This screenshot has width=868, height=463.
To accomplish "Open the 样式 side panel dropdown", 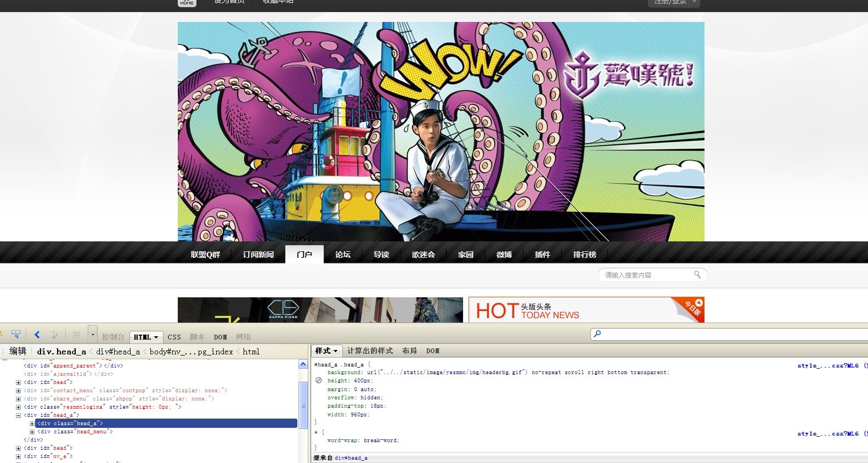I will [335, 351].
